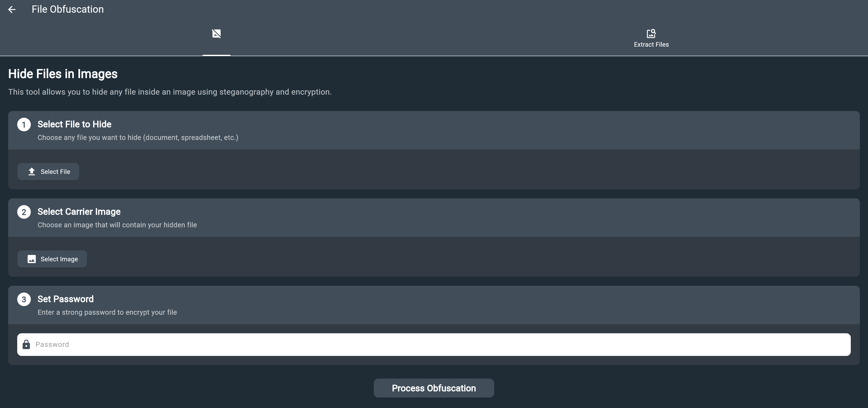This screenshot has height=408, width=868.
Task: Open the crossed-out image hide tab
Action: pyautogui.click(x=216, y=34)
